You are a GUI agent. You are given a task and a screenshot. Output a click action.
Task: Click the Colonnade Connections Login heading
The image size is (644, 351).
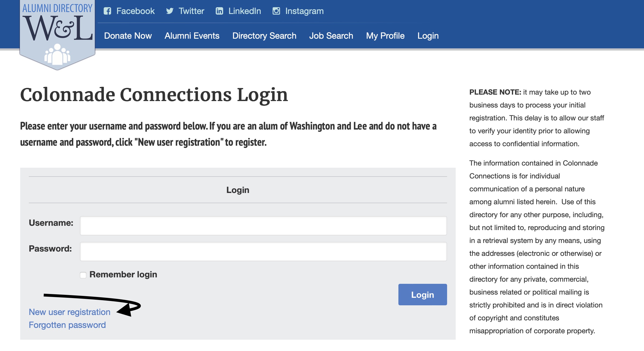pyautogui.click(x=154, y=95)
